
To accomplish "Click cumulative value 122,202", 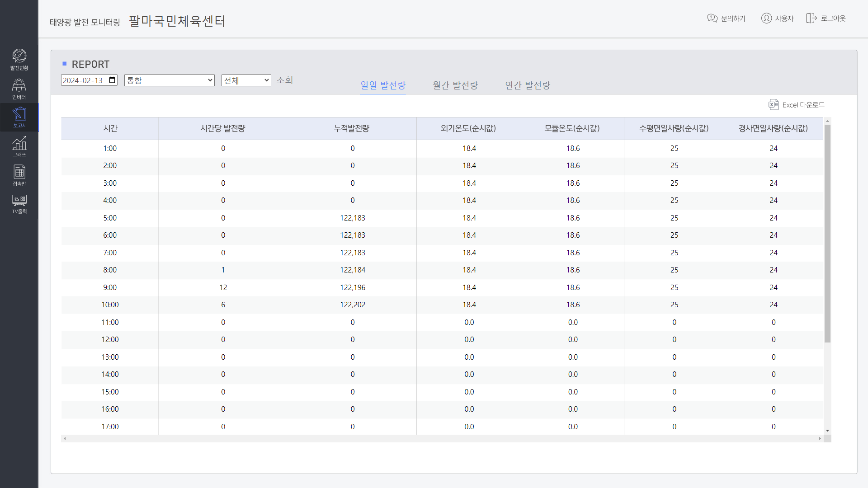I will click(353, 305).
